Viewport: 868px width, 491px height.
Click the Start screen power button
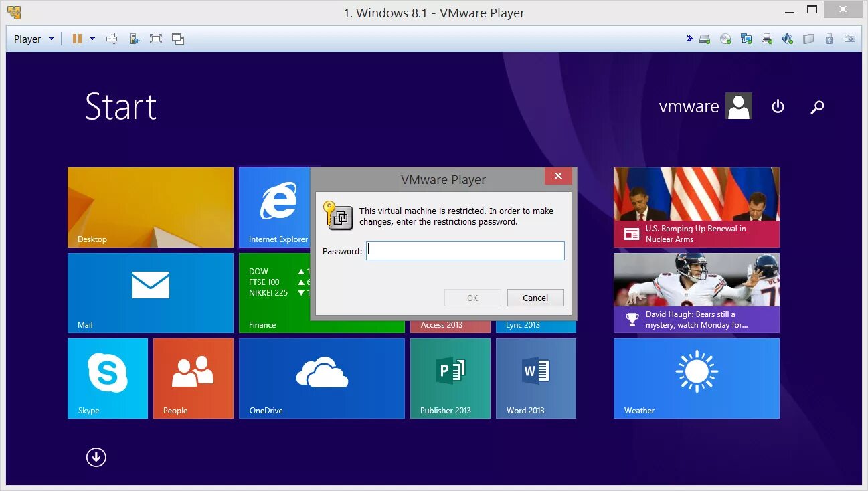coord(778,106)
